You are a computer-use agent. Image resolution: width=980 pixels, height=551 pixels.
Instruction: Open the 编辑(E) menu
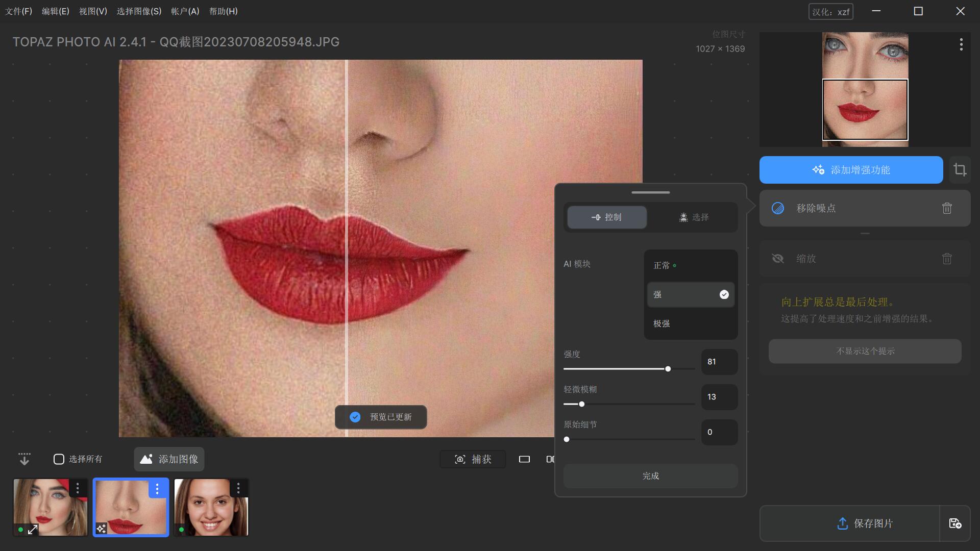pyautogui.click(x=55, y=11)
